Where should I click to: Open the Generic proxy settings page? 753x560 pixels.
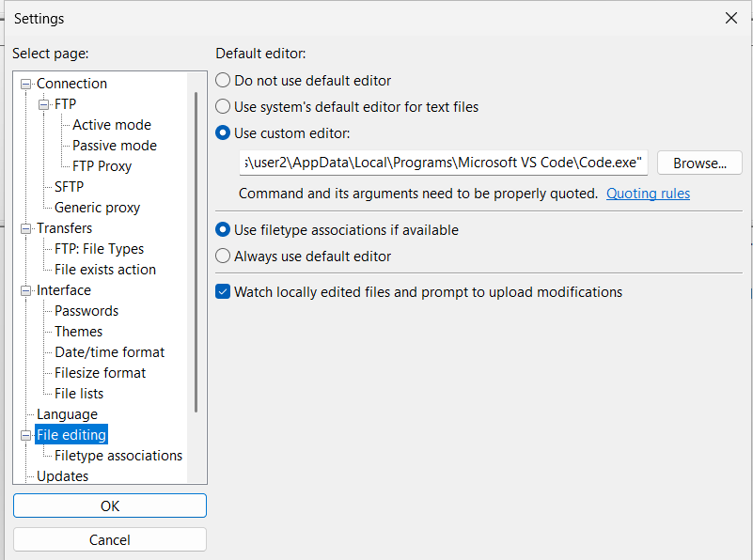[x=96, y=207]
